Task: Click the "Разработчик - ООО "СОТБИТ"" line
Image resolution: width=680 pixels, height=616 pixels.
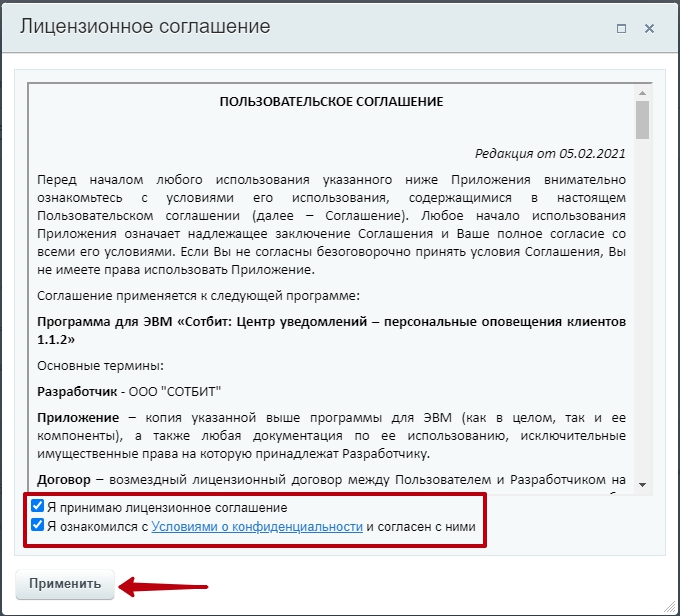Action: [129, 392]
